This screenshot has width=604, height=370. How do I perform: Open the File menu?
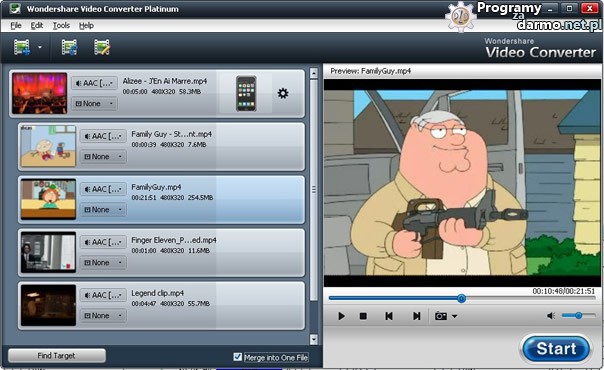coord(16,25)
